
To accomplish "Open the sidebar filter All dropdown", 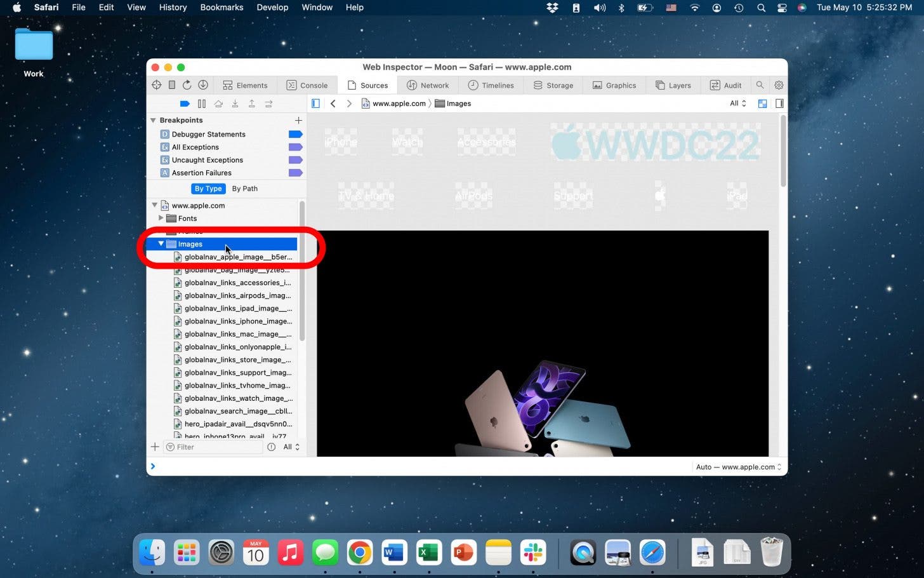I will click(x=291, y=447).
